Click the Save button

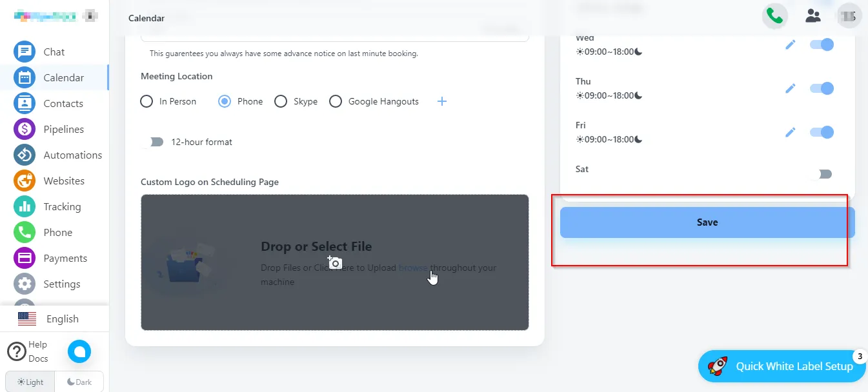click(707, 222)
